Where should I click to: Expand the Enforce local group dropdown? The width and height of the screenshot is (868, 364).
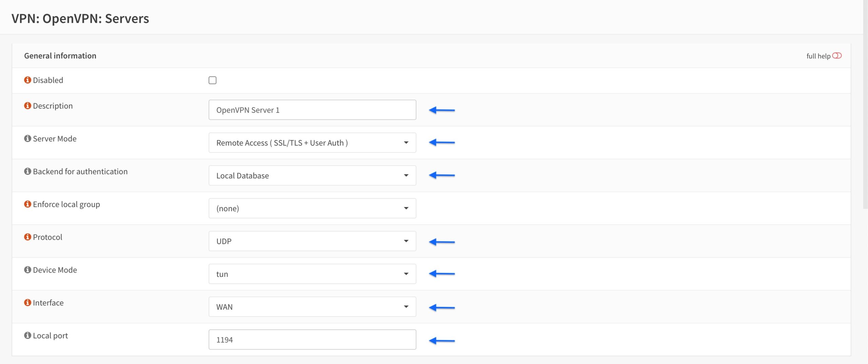pyautogui.click(x=406, y=208)
